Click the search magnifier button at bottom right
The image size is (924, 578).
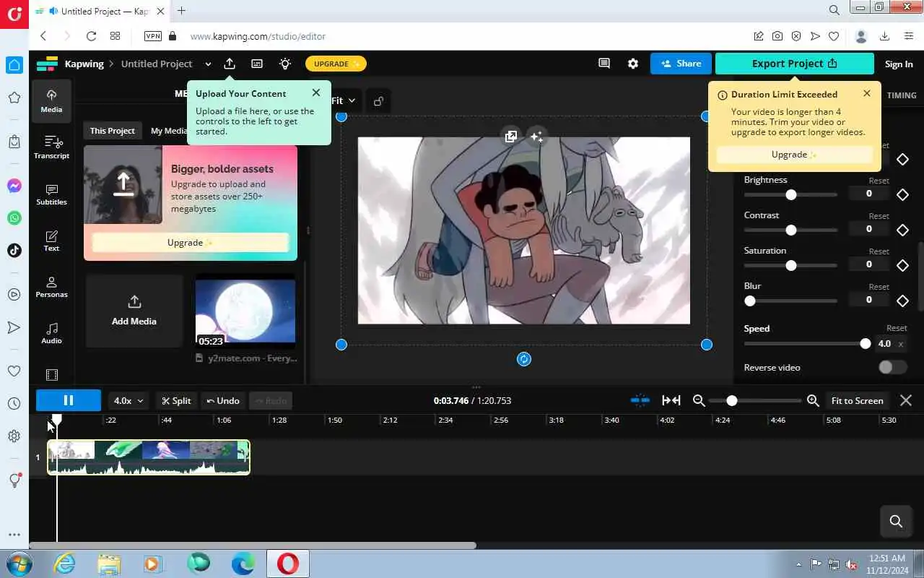tap(896, 521)
